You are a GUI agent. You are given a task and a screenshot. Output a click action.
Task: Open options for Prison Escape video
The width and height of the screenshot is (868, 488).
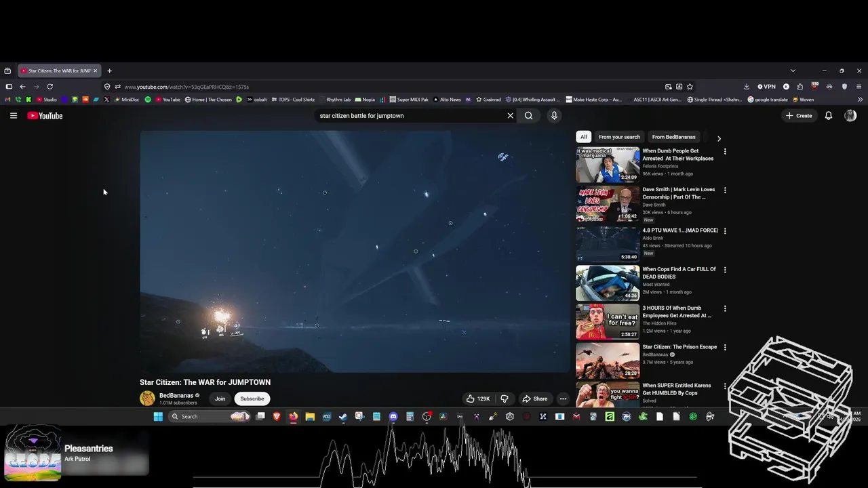point(725,347)
